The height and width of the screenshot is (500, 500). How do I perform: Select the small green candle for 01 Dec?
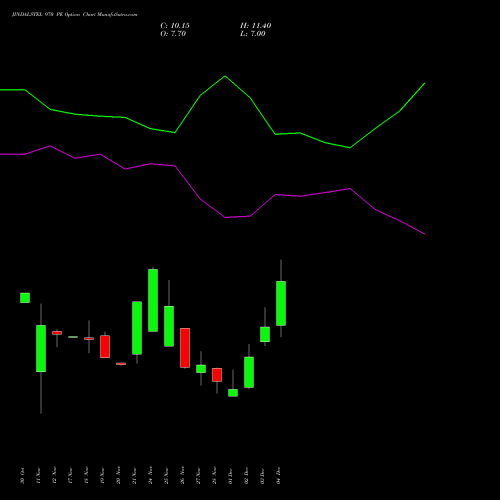(x=233, y=393)
